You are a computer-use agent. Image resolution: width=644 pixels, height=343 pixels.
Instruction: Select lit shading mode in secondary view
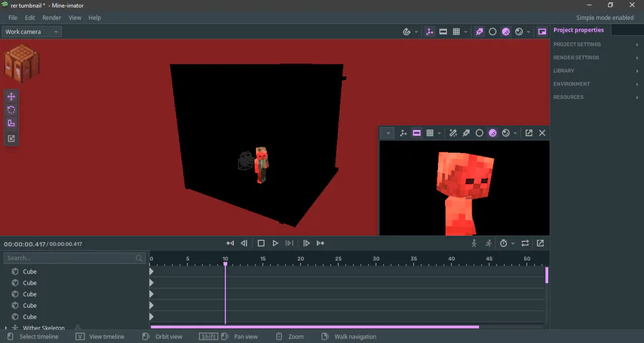[x=492, y=133]
